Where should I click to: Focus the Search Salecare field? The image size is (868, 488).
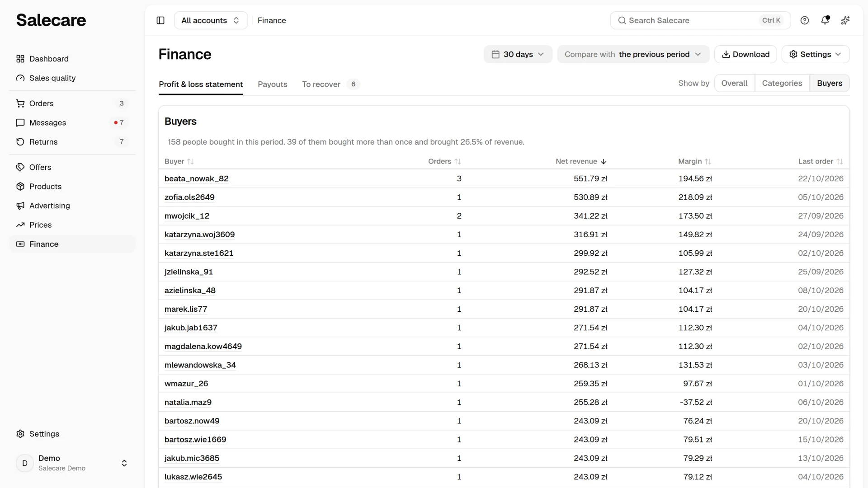tap(700, 20)
